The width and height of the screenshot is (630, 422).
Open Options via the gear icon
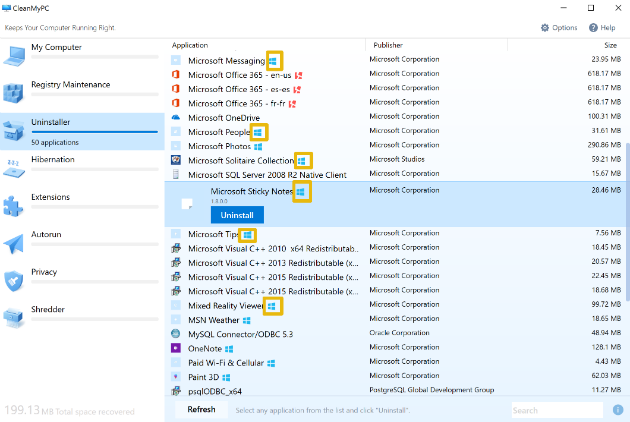(x=544, y=27)
